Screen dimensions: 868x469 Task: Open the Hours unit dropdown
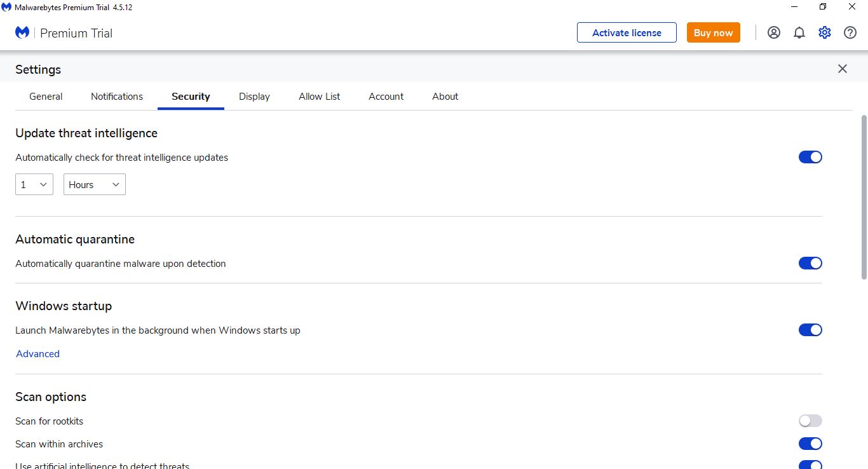(x=95, y=184)
